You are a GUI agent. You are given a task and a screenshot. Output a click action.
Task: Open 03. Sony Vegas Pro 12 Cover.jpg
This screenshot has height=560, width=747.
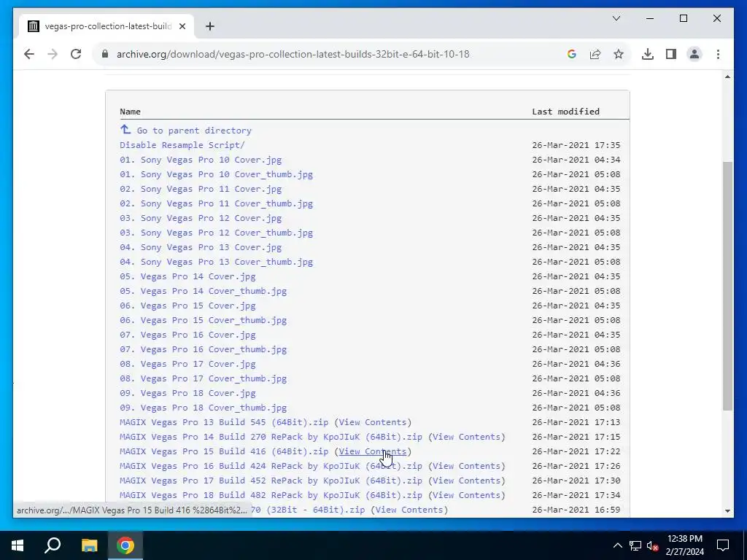click(x=201, y=218)
